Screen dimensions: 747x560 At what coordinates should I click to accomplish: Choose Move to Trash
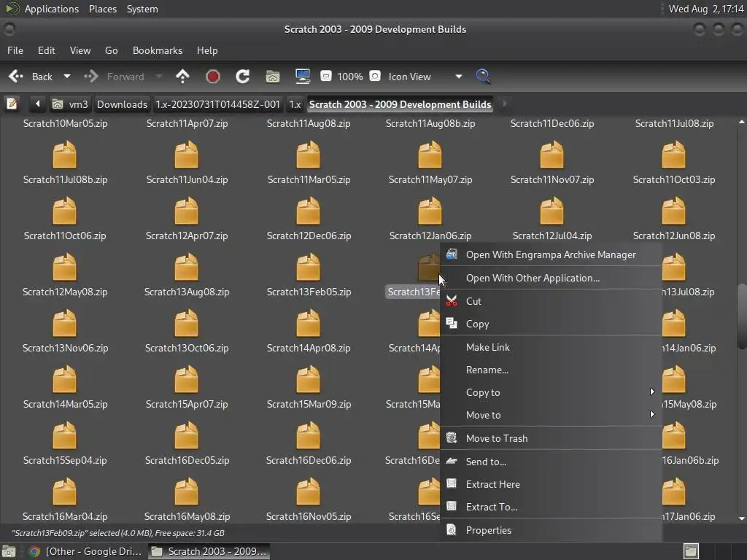551,438
